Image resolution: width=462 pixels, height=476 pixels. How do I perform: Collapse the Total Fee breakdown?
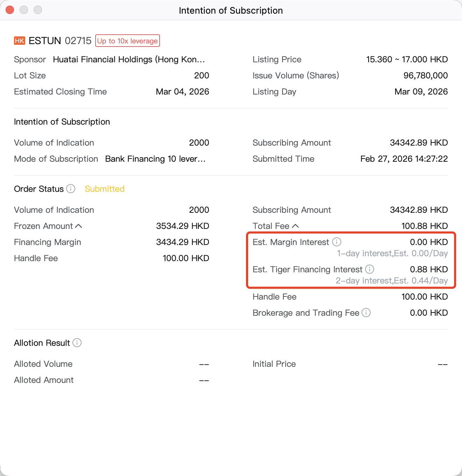(295, 226)
